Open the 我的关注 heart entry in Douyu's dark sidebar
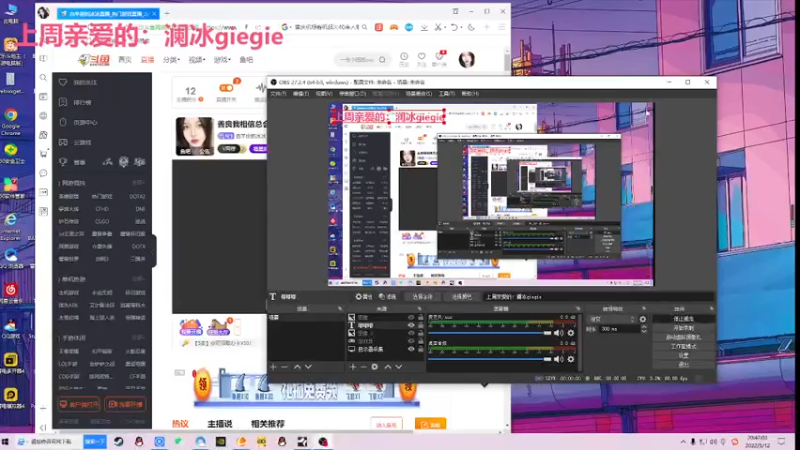This screenshot has height=450, width=800. point(79,82)
